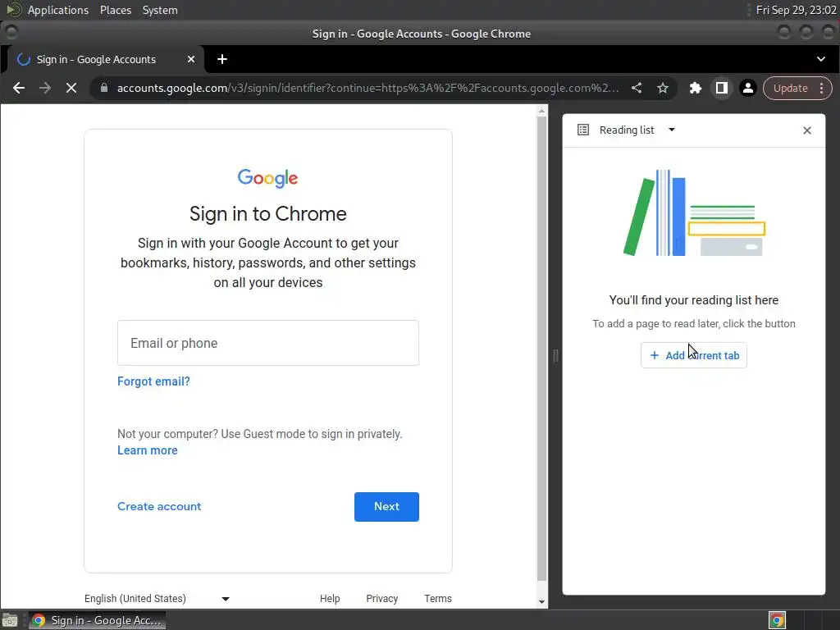The width and height of the screenshot is (840, 630).
Task: Click the Forgot email? link
Action: coord(153,381)
